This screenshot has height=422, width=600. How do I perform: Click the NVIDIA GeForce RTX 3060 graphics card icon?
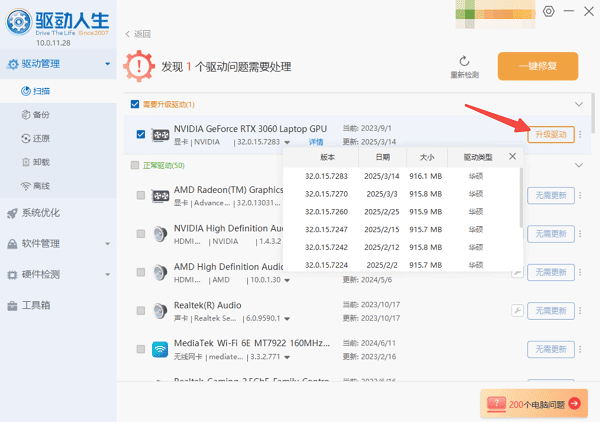click(160, 134)
